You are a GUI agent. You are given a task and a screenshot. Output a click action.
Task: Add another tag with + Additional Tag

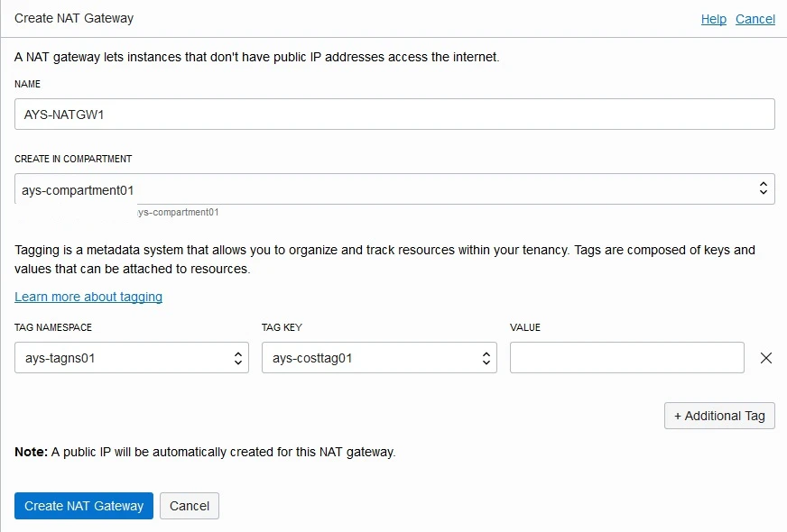coord(719,416)
